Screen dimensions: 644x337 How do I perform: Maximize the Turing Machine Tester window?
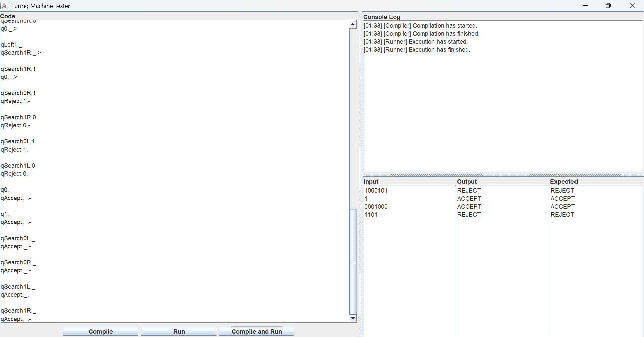608,6
